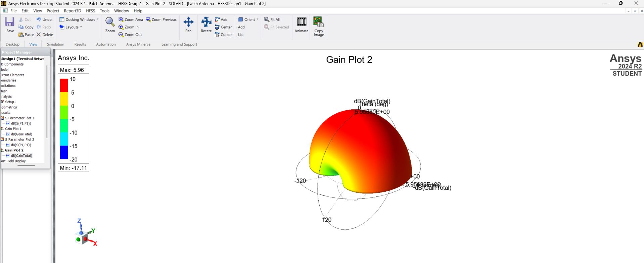
Task: Select dB(GainTotal) under Gain Plot 2
Action: tap(21, 156)
